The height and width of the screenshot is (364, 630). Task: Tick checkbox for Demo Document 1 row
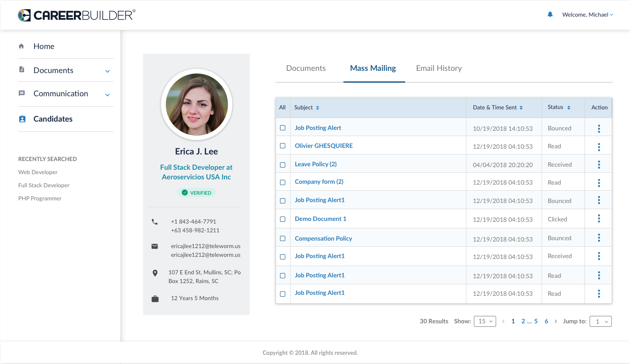[x=283, y=219]
